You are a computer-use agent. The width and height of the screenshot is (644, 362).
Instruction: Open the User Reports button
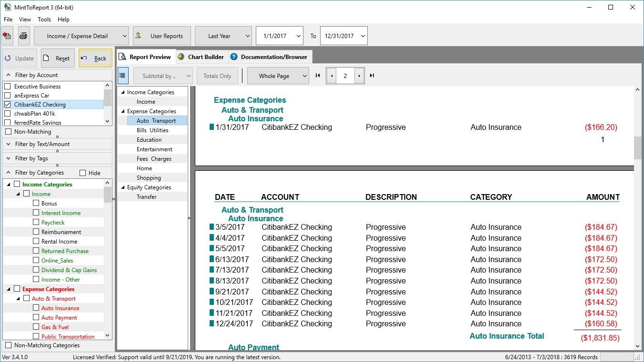coord(161,36)
